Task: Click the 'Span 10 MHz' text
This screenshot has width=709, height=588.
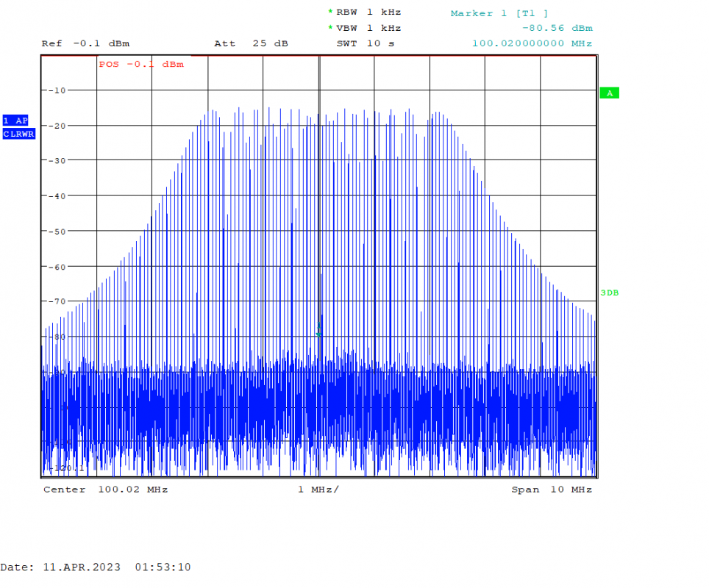Action: click(x=552, y=490)
